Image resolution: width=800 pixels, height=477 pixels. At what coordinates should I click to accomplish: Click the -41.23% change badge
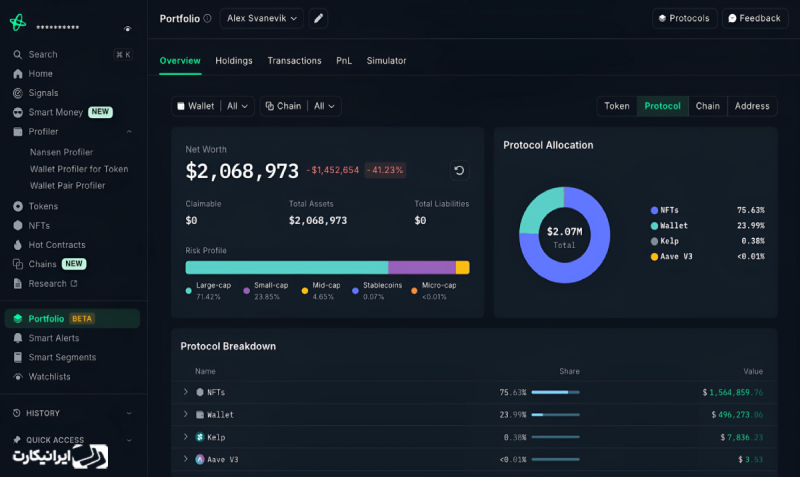(x=385, y=170)
